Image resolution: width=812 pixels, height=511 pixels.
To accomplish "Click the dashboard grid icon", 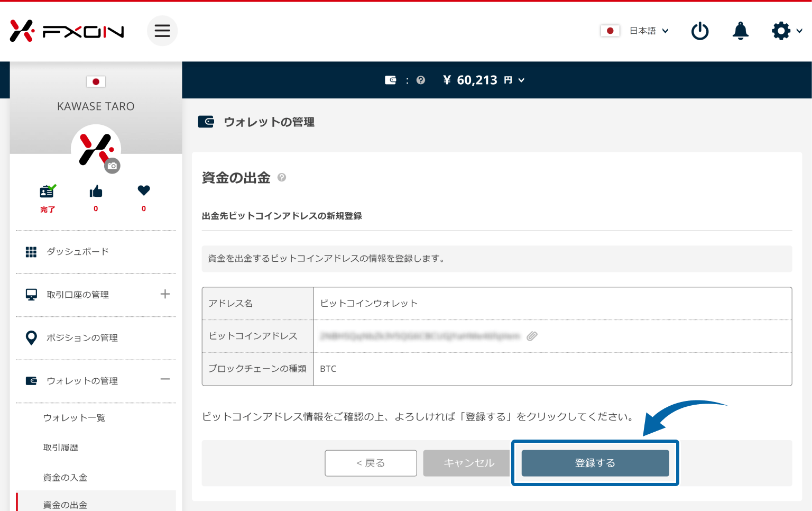I will (x=31, y=252).
